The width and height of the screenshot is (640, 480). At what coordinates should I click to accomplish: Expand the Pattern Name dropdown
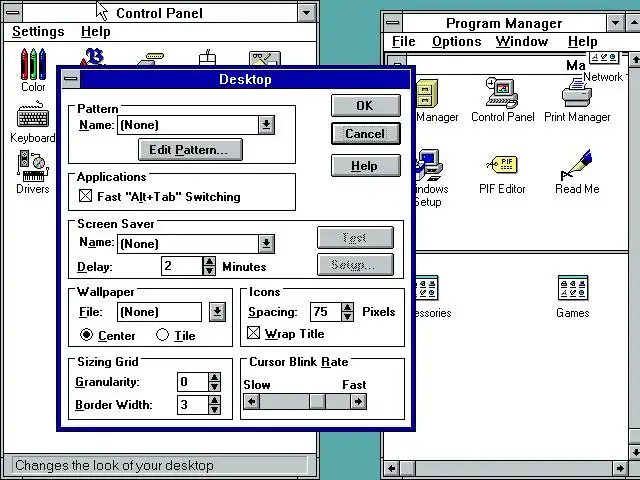click(x=266, y=124)
